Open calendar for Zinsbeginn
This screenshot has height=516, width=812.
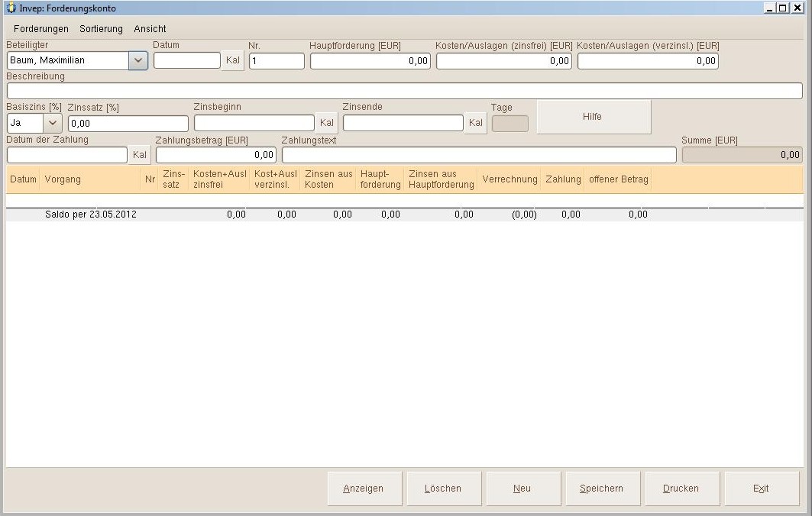coord(327,123)
